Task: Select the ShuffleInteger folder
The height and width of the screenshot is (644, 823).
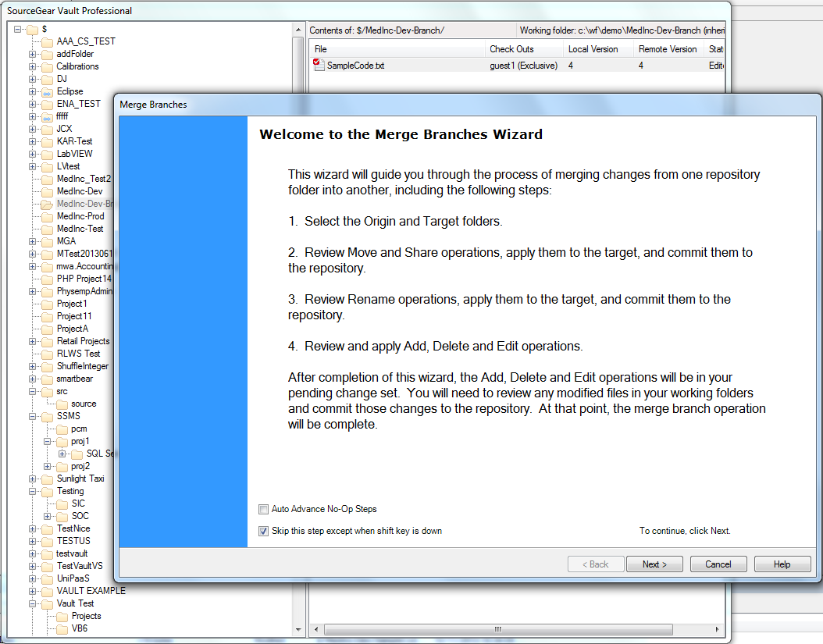Action: tap(83, 366)
